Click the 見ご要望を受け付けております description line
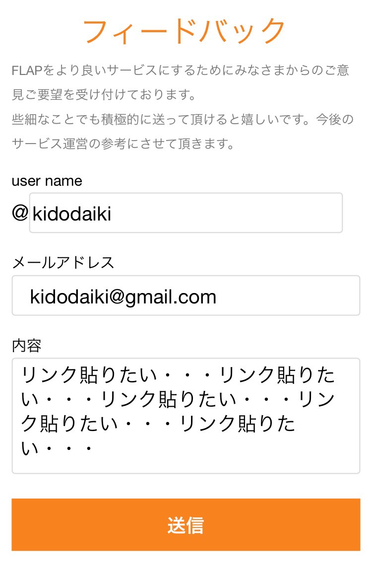The image size is (372, 588). (104, 95)
